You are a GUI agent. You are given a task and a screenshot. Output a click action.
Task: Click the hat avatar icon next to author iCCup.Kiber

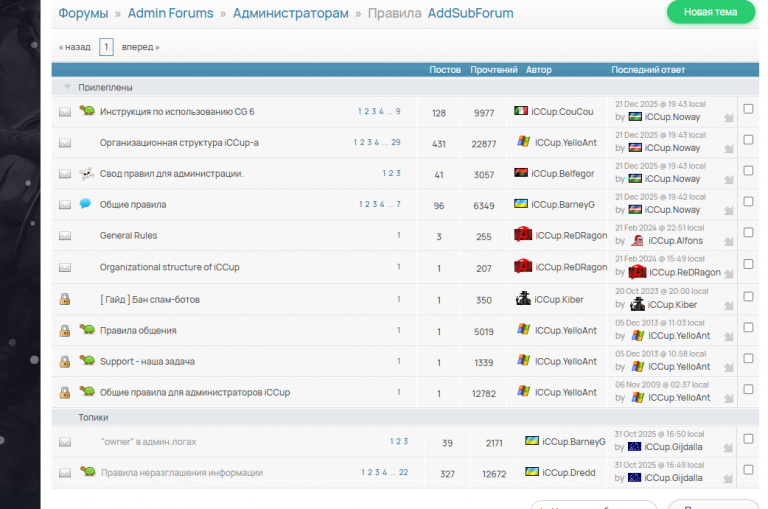coord(523,298)
